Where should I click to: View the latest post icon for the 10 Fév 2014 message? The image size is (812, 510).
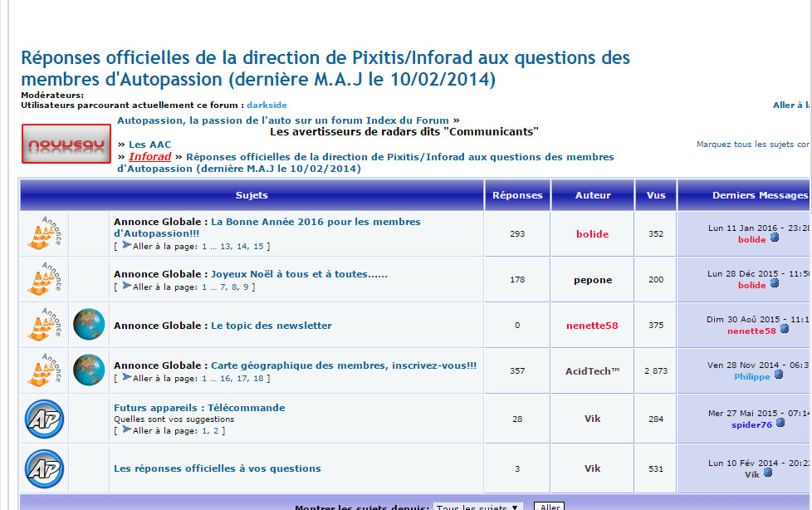pos(768,473)
